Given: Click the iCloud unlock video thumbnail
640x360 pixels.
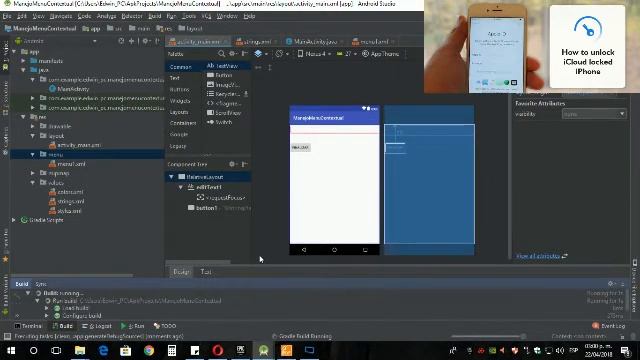Looking at the screenshot, I should (532, 47).
